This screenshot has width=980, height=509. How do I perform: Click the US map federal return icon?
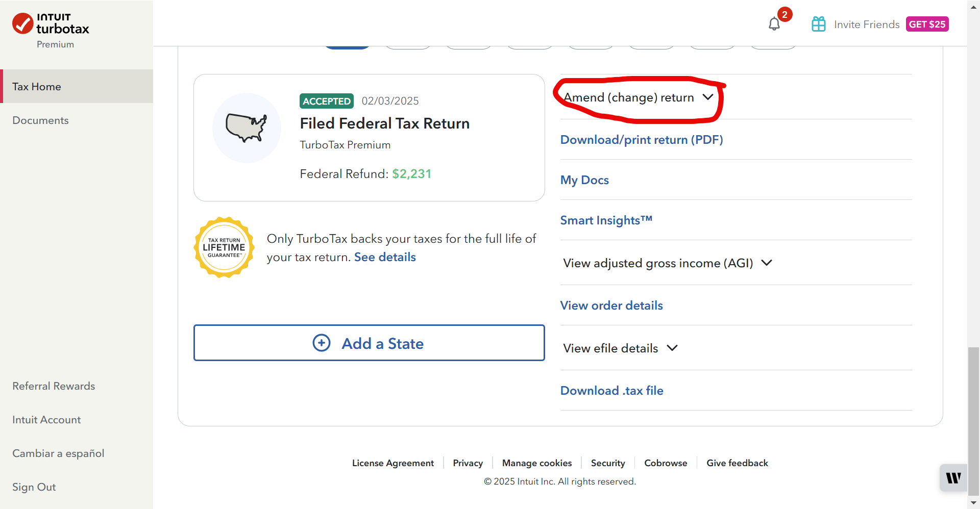click(x=247, y=128)
